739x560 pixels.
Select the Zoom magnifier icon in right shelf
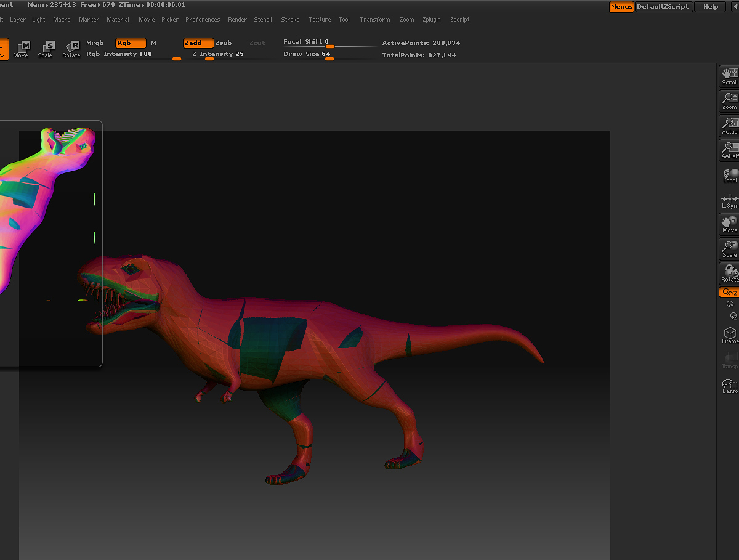[x=729, y=101]
